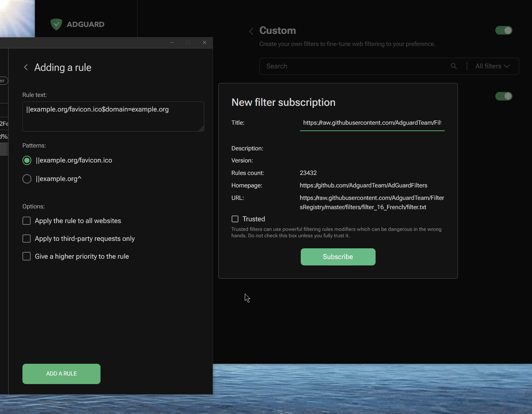Screen dimensions: 532x414
Task: Select the ||example.org^ pattern
Action: coord(27,178)
